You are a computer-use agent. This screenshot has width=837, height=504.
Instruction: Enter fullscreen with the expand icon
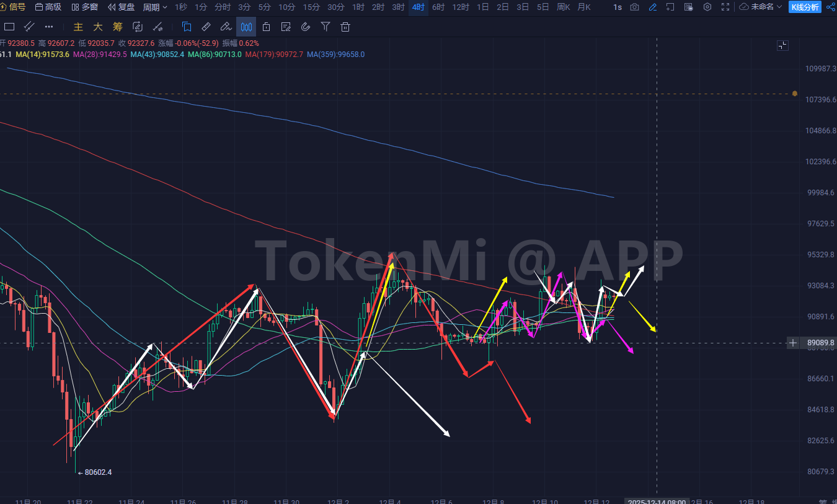725,7
